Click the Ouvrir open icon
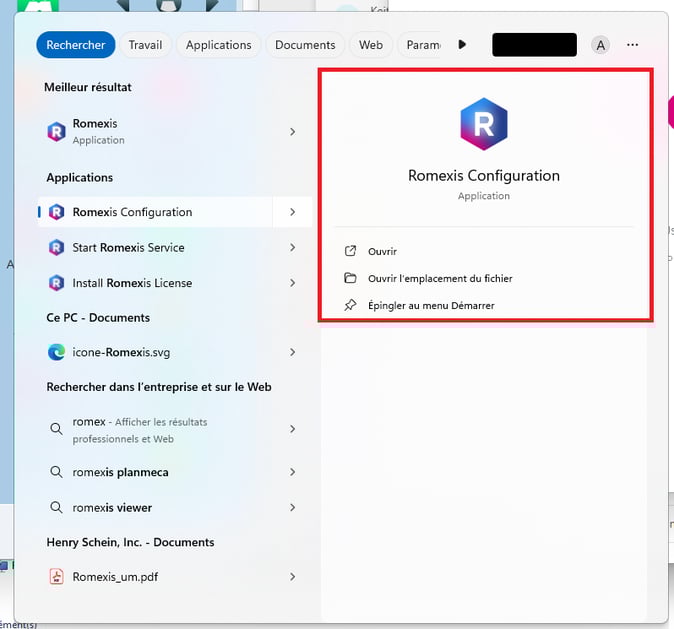The width and height of the screenshot is (674, 629). pyautogui.click(x=350, y=251)
